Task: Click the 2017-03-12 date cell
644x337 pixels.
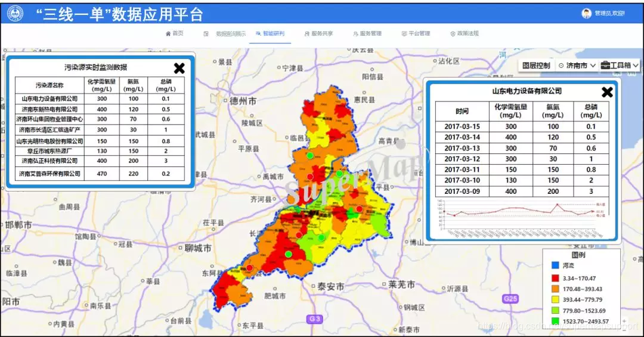Action: tap(462, 159)
